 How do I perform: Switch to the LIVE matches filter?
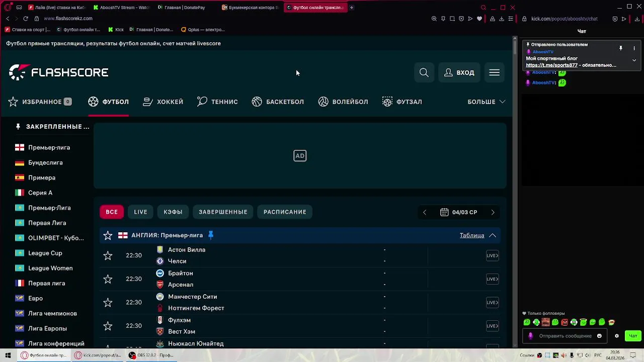click(140, 212)
